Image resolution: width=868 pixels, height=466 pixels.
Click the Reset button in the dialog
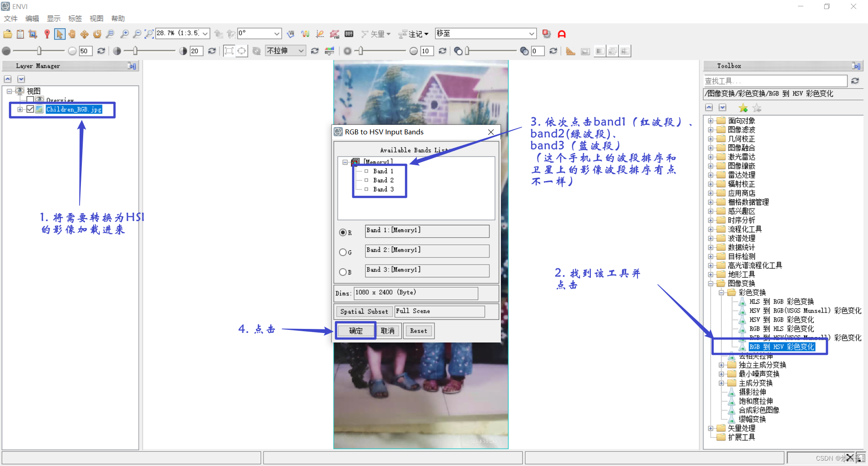click(419, 331)
